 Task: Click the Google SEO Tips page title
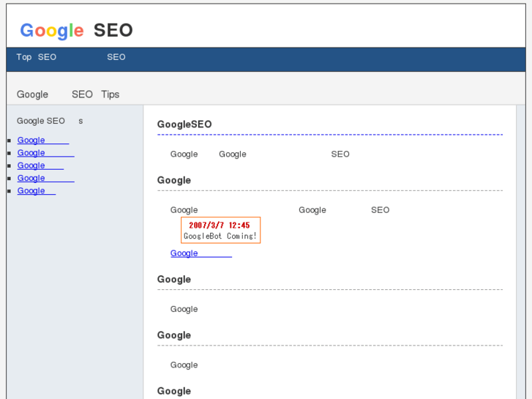click(68, 94)
